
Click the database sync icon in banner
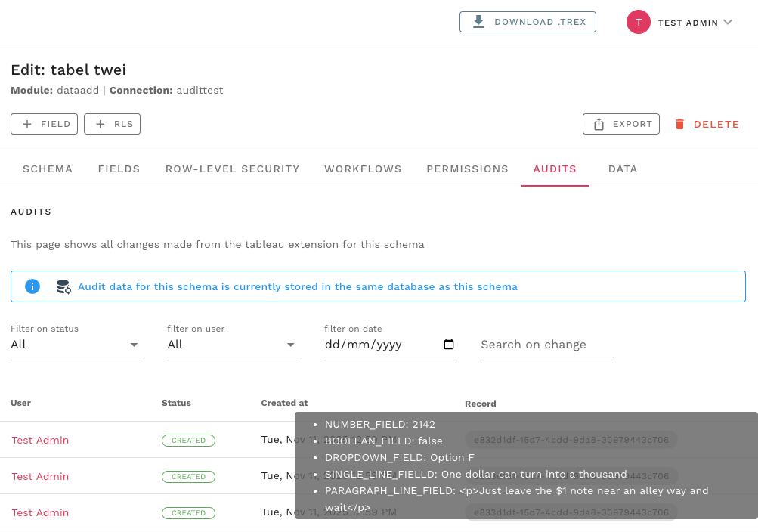63,286
